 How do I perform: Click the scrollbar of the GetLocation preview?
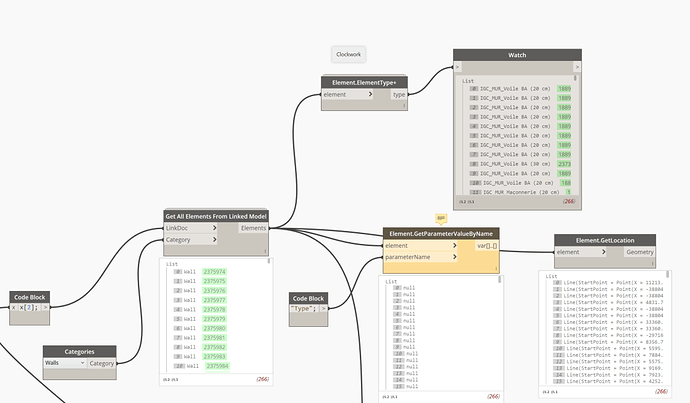(x=668, y=275)
